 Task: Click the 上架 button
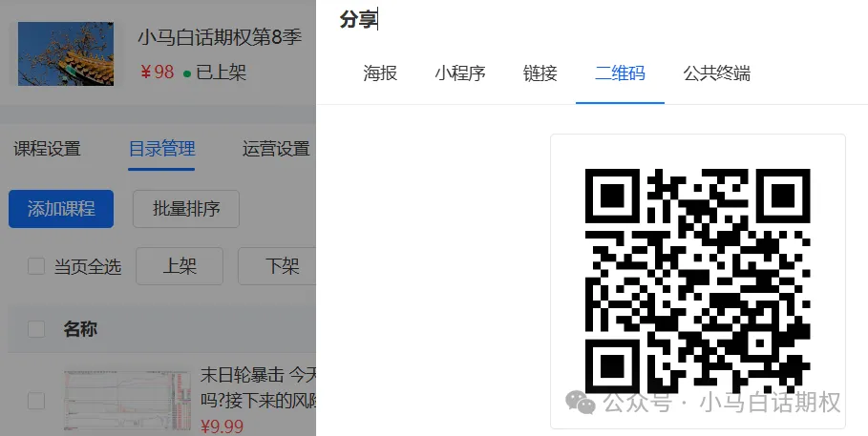(180, 266)
